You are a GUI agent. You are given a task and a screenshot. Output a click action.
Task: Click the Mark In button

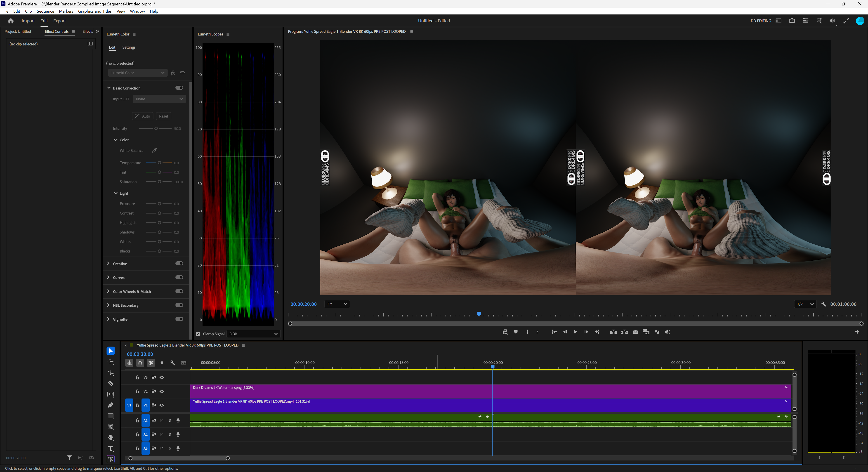pos(527,332)
